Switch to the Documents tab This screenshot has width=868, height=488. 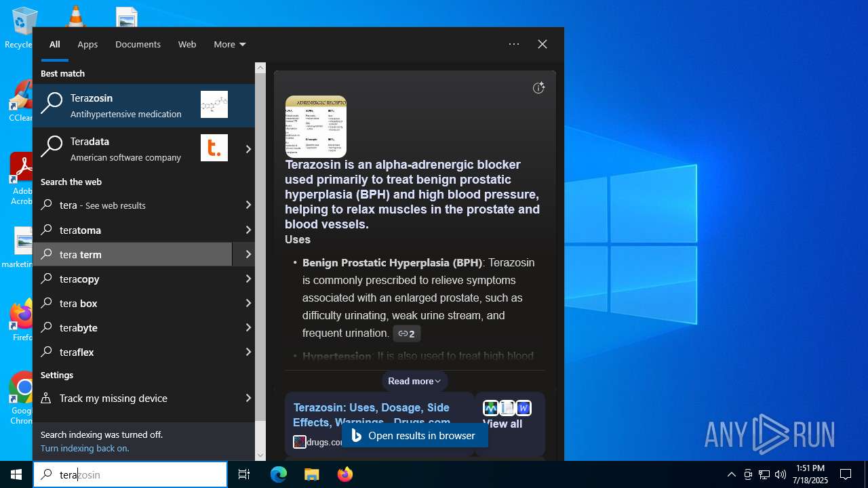[x=138, y=44]
